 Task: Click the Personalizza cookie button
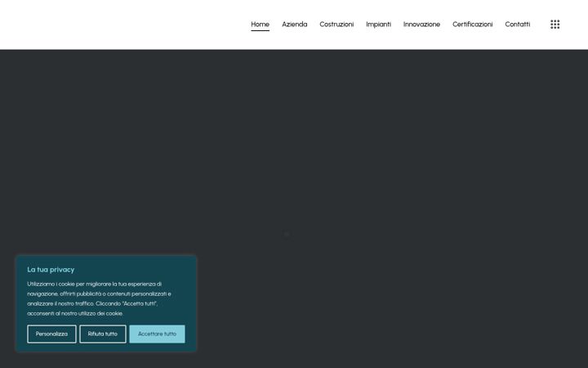pyautogui.click(x=51, y=334)
